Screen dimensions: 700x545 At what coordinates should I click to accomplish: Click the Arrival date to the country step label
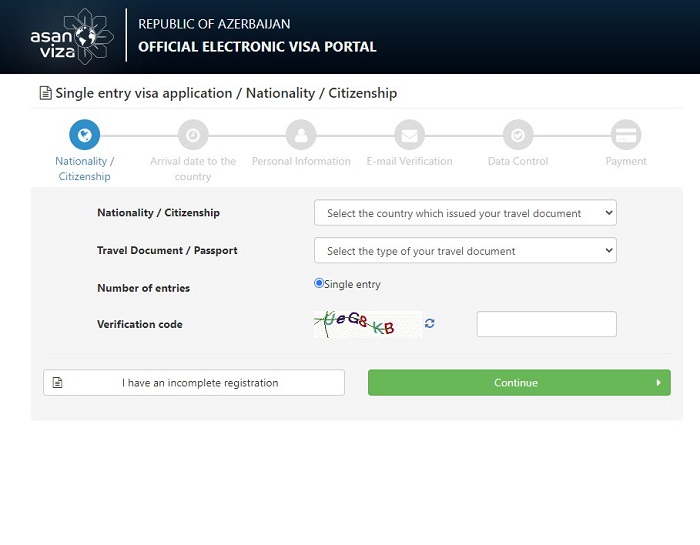(x=193, y=169)
